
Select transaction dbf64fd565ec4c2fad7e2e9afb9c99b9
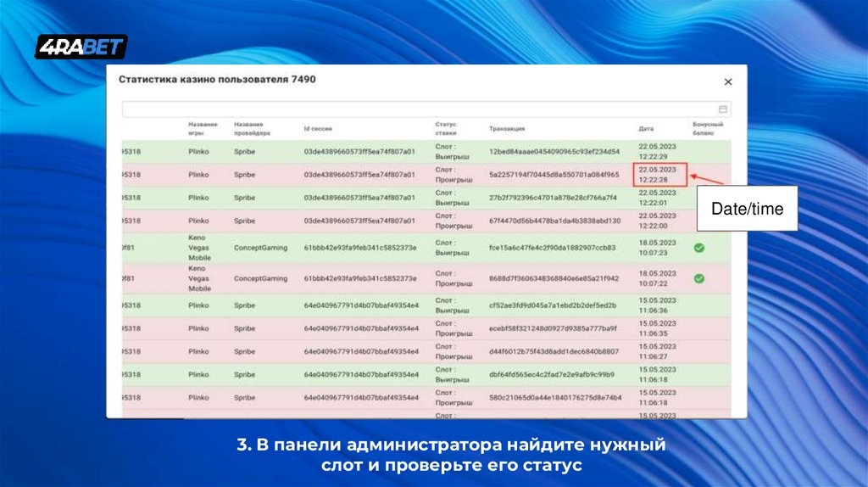[551, 374]
